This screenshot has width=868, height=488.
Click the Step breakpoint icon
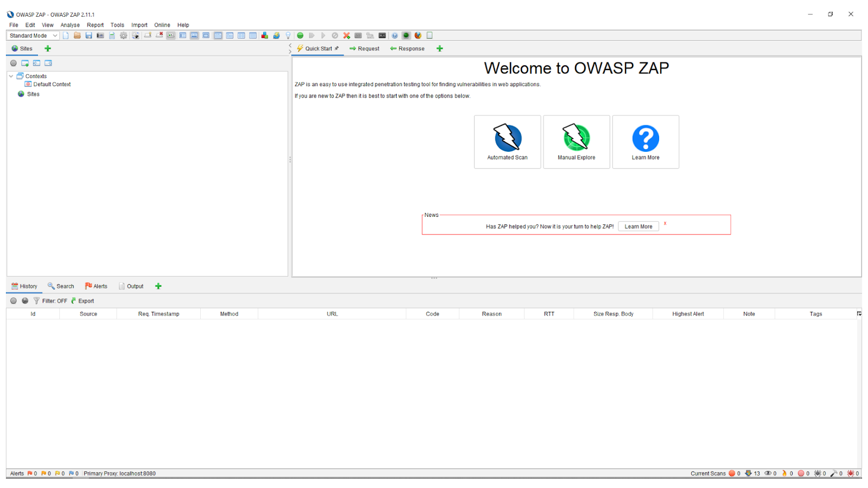[x=311, y=35]
